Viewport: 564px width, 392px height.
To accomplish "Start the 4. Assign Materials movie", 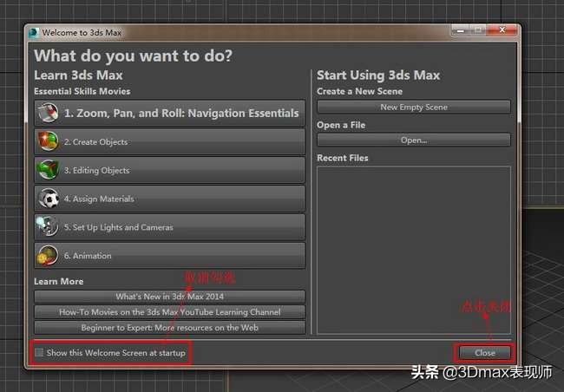I will (x=170, y=199).
